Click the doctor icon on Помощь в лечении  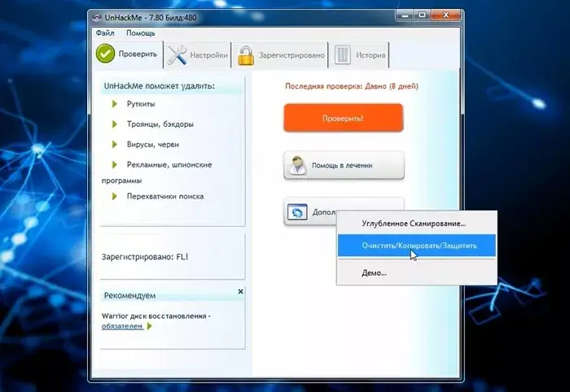(x=296, y=165)
